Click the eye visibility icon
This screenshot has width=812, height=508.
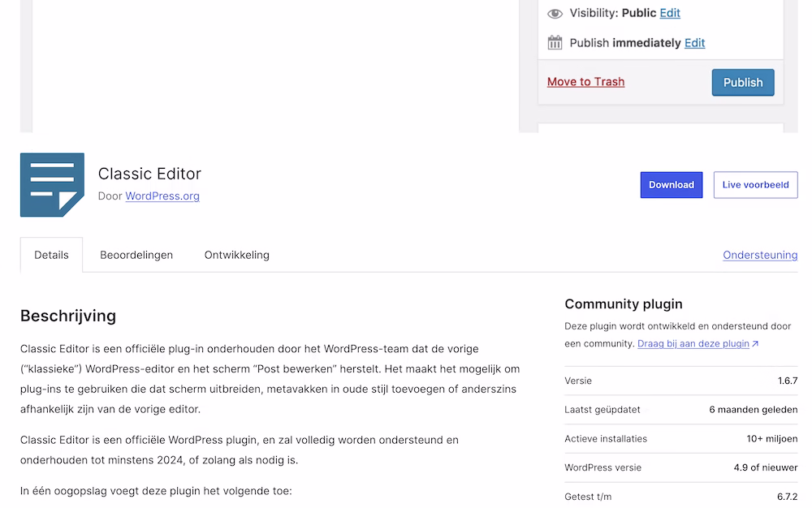click(555, 14)
